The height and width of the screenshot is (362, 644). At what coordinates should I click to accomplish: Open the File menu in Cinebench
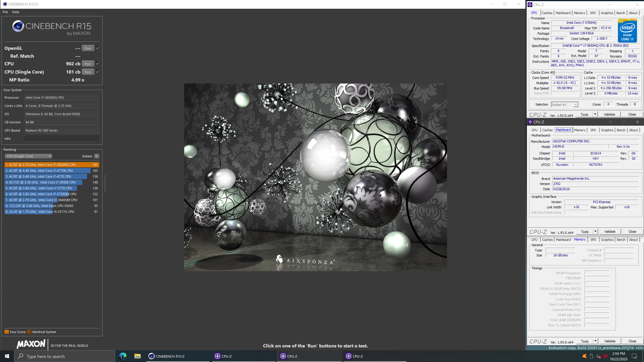point(5,12)
